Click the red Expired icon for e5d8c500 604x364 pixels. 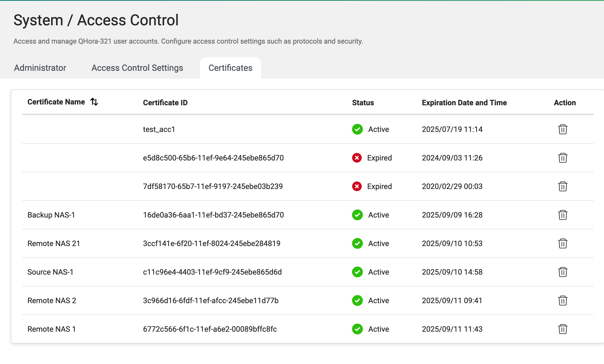tap(357, 158)
